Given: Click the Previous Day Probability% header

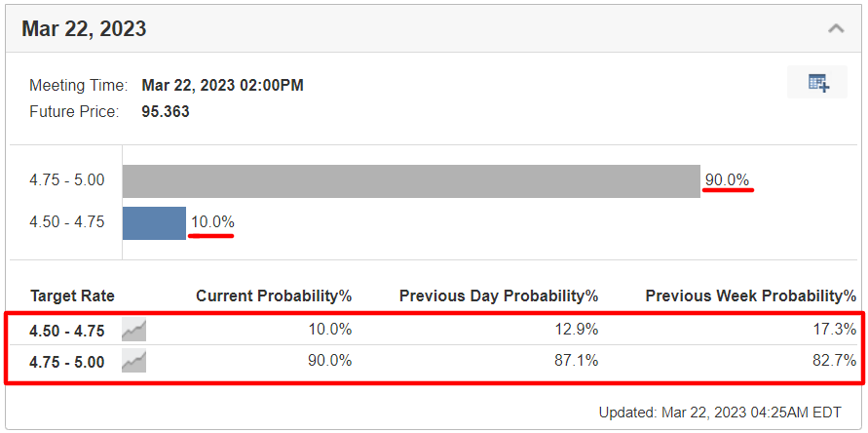Looking at the screenshot, I should point(499,296).
